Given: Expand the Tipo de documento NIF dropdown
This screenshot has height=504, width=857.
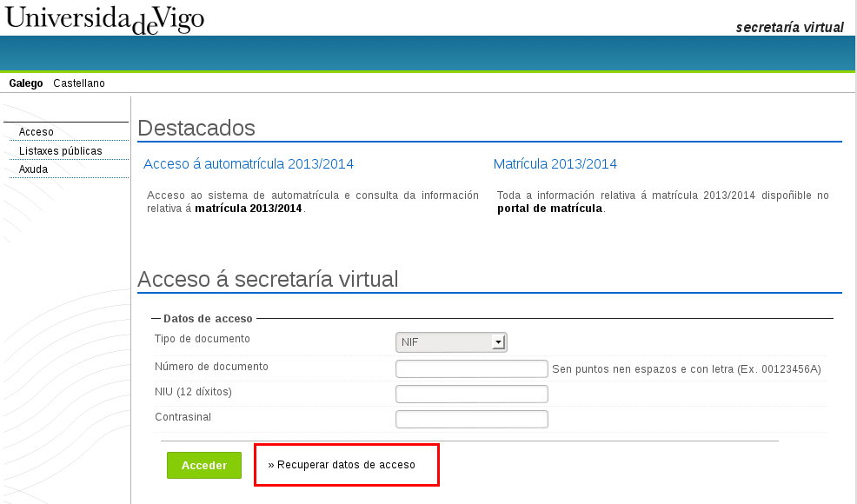Looking at the screenshot, I should click(x=451, y=342).
